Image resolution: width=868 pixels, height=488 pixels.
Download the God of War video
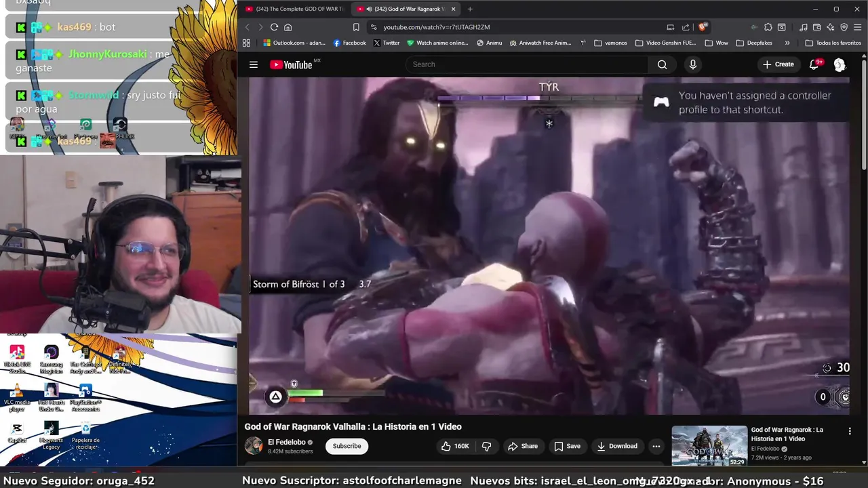tap(617, 446)
